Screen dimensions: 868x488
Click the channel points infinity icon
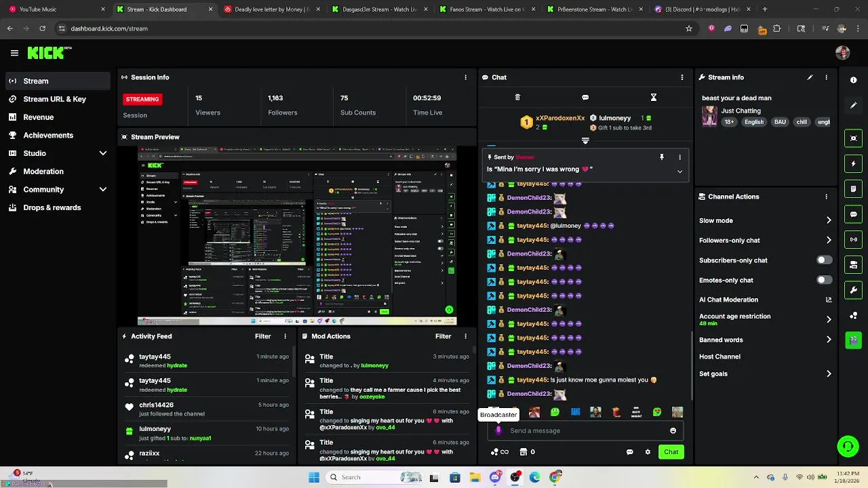tap(500, 452)
